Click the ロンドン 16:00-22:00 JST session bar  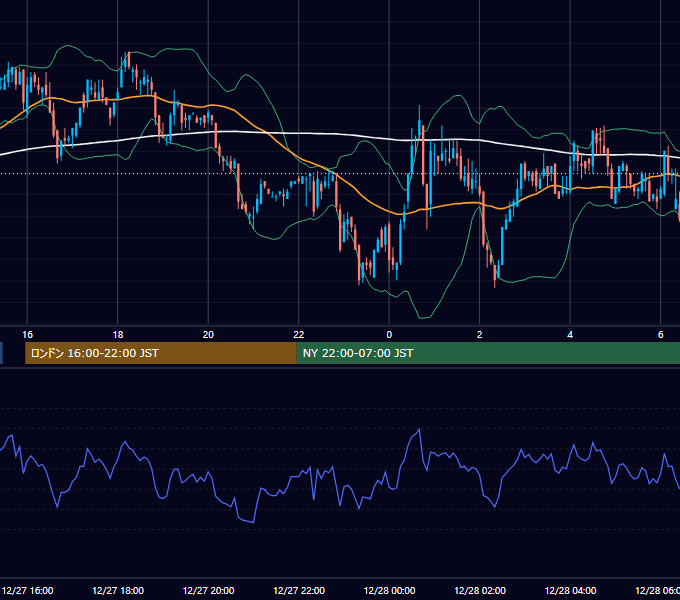pos(160,353)
